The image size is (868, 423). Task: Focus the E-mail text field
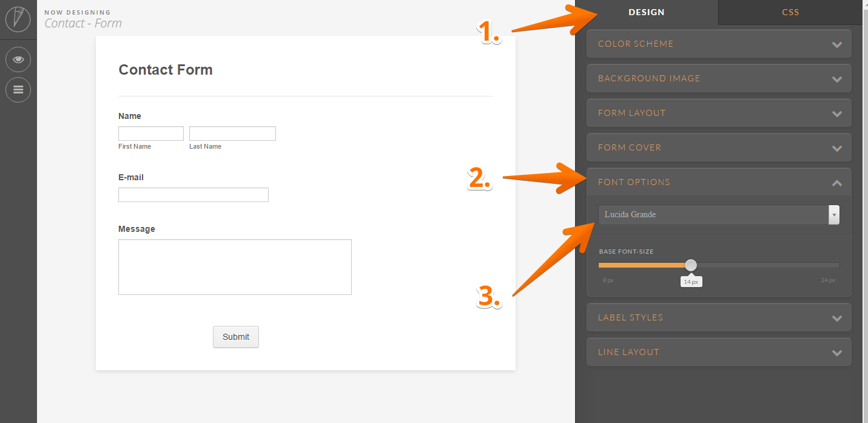193,195
